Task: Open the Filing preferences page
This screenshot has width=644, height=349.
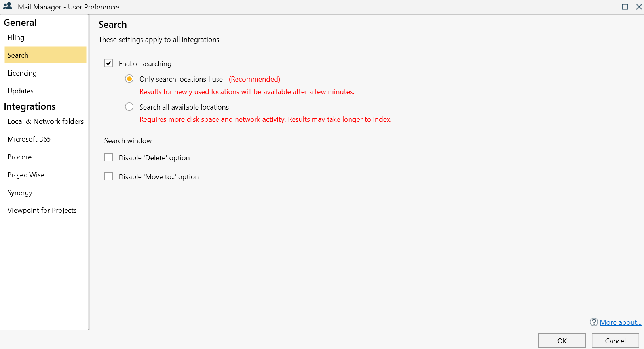Action: coord(16,38)
